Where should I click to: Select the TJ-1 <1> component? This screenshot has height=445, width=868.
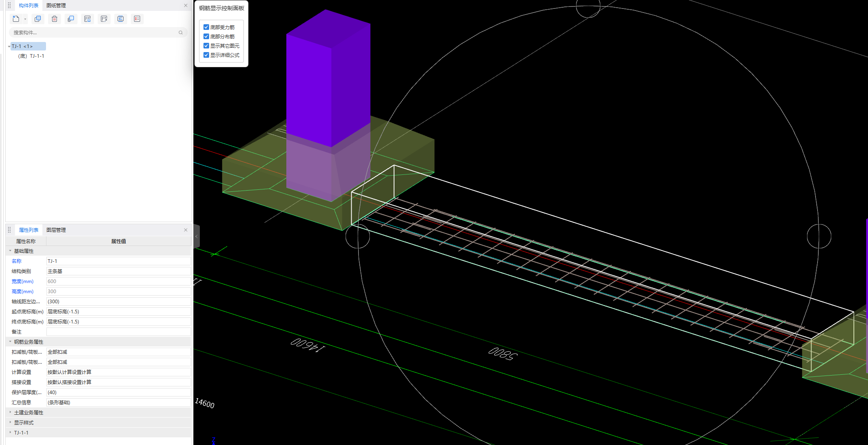(x=28, y=46)
